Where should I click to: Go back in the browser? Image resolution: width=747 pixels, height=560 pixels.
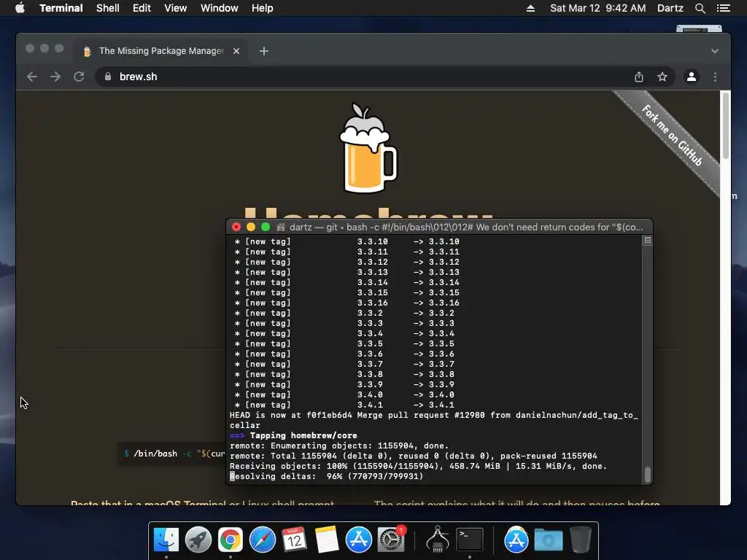(32, 77)
